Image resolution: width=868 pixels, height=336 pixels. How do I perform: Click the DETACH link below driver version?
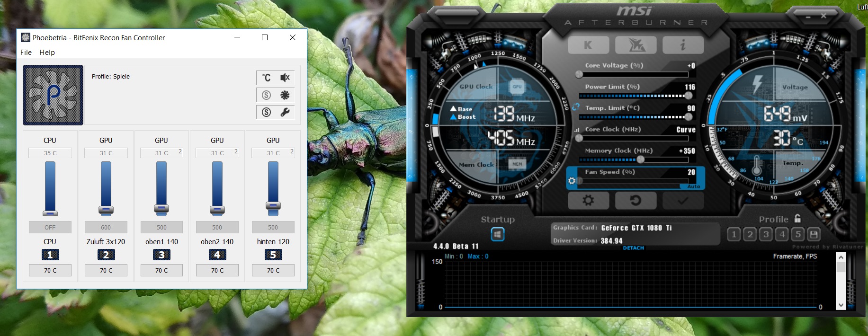click(x=633, y=248)
